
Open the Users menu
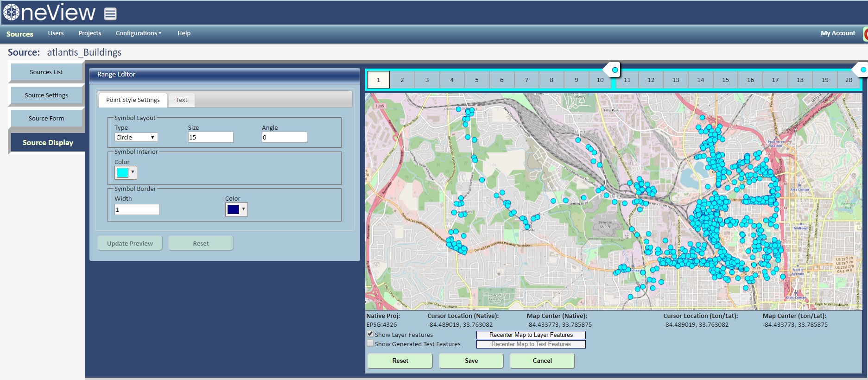[56, 33]
